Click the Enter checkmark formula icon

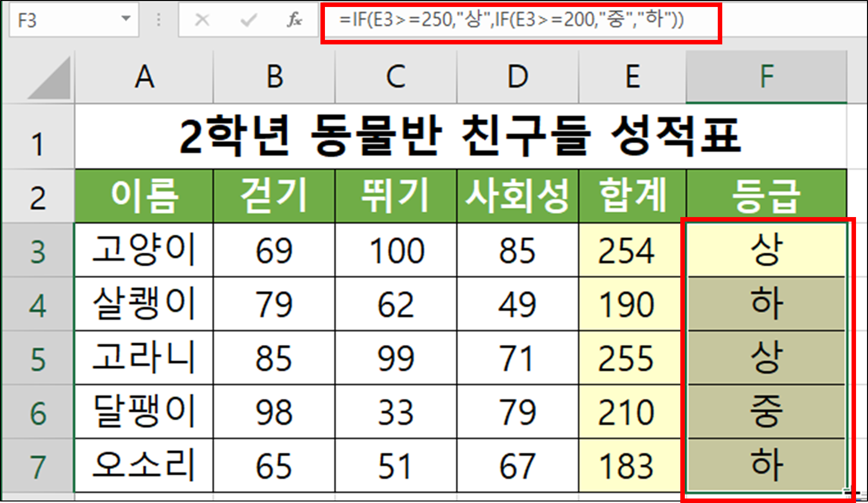coord(248,20)
